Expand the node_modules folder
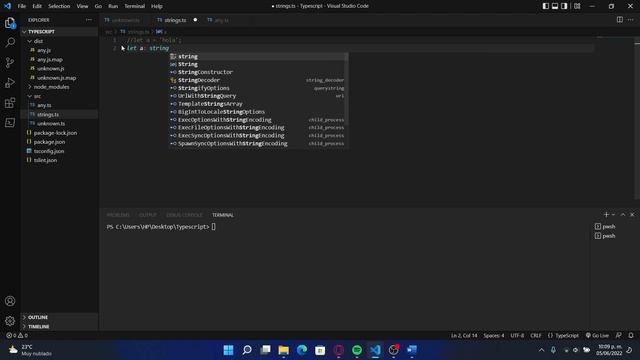 pos(60,87)
